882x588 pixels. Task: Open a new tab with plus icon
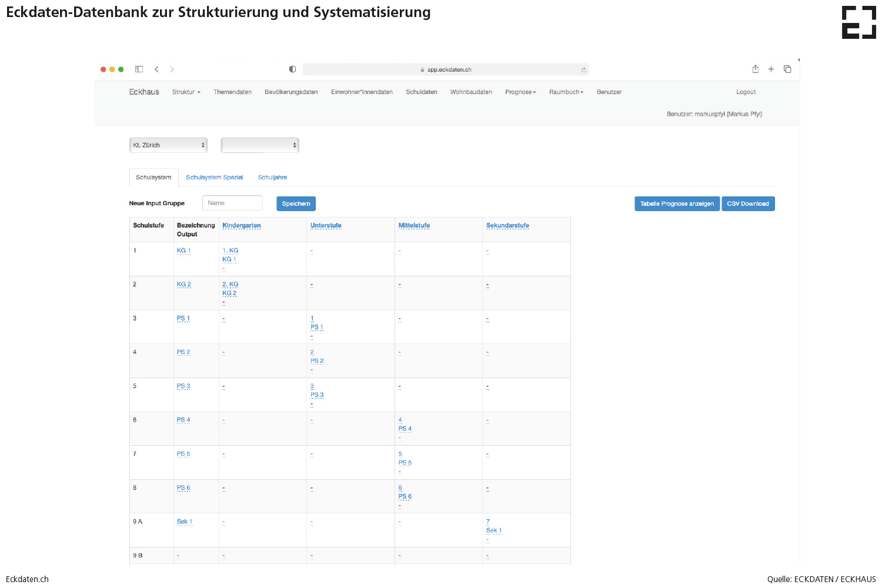pyautogui.click(x=771, y=69)
